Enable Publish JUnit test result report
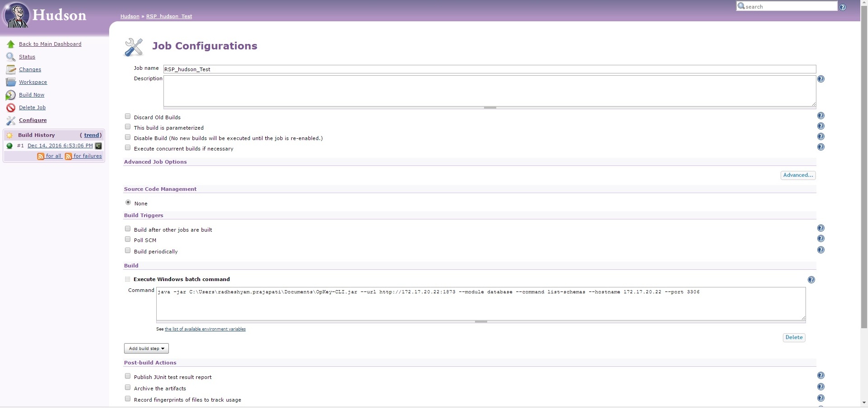This screenshot has height=408, width=868. pyautogui.click(x=128, y=376)
